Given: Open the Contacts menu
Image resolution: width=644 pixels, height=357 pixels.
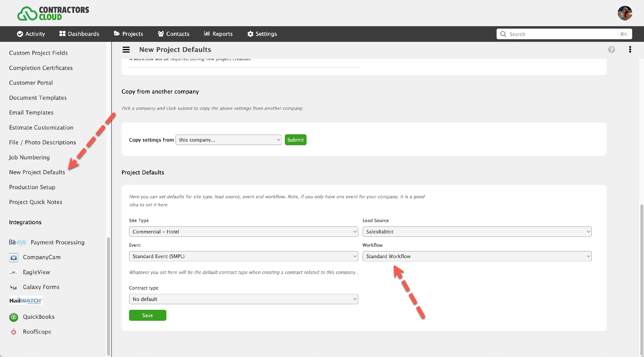Looking at the screenshot, I should [x=173, y=34].
